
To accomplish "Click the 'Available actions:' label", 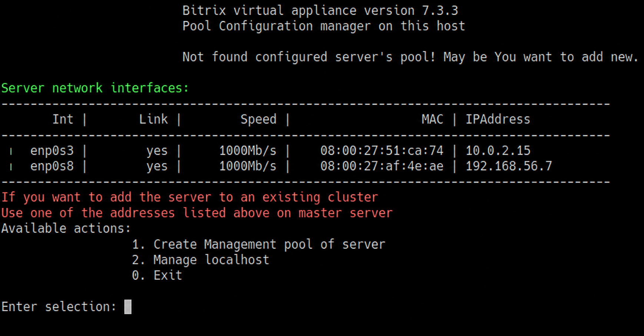I will coord(66,228).
